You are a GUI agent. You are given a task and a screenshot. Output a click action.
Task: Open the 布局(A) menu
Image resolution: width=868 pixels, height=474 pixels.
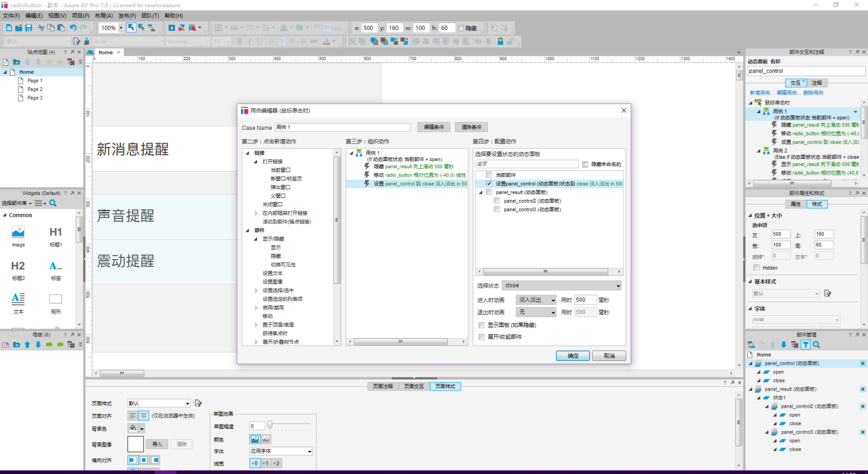pos(104,16)
